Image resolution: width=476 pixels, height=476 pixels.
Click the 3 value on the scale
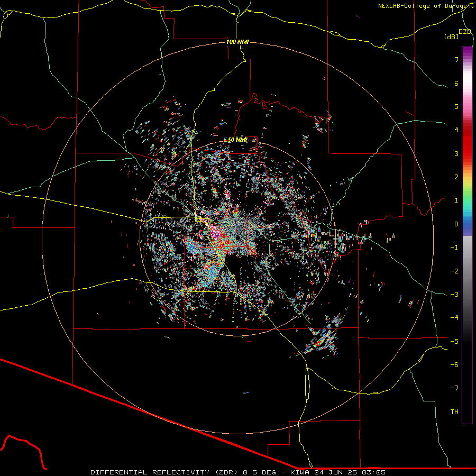click(x=456, y=153)
